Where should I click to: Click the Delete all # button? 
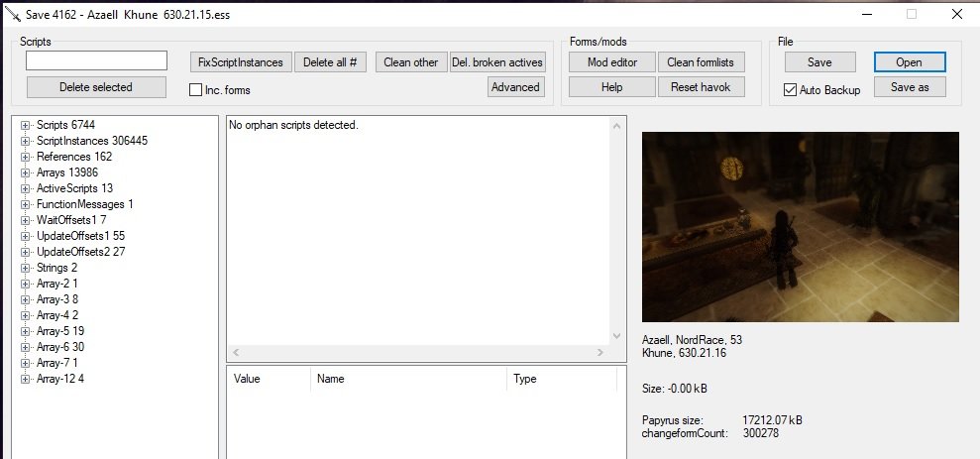[330, 62]
